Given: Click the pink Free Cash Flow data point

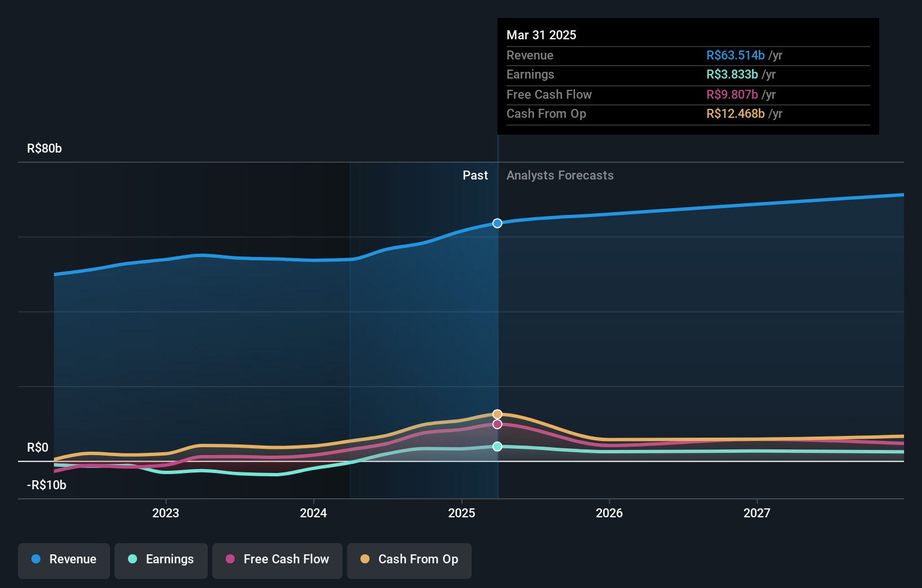Looking at the screenshot, I should (x=497, y=424).
